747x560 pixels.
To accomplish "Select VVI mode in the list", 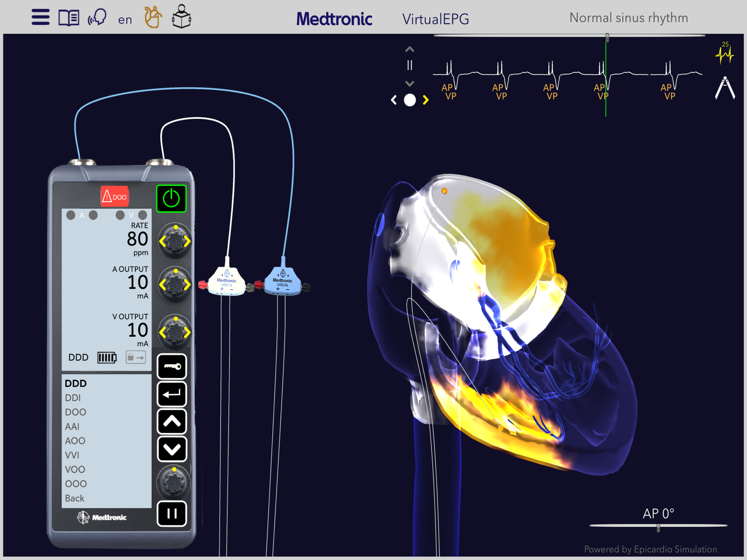I will [72, 455].
